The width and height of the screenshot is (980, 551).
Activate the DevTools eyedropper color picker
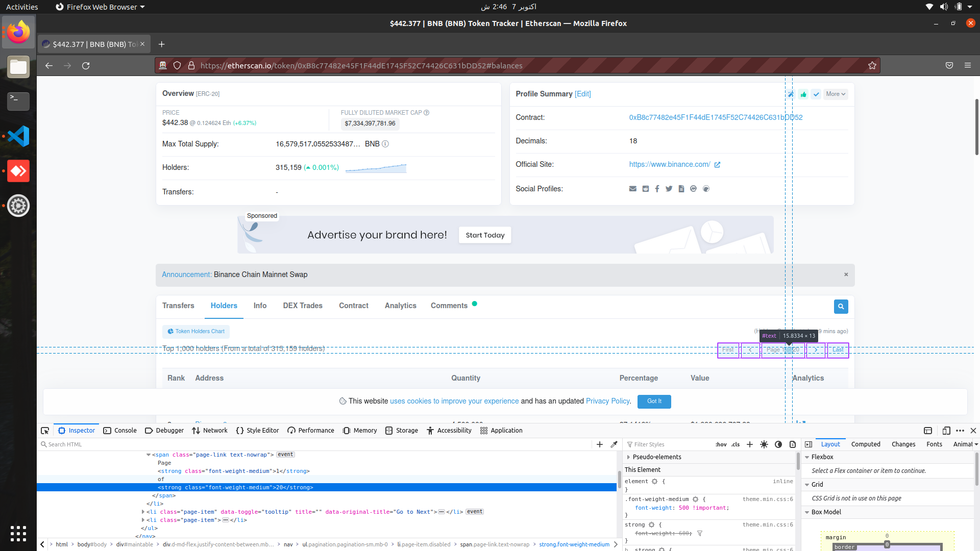coord(614,444)
